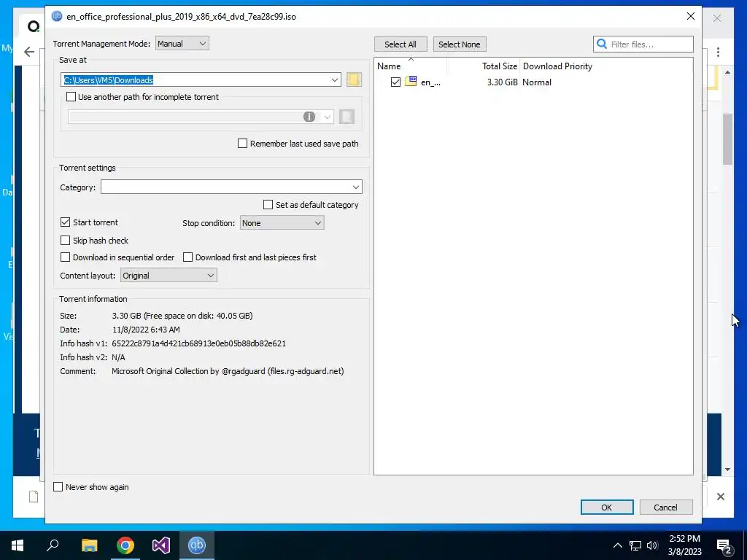
Task: Click the Comment text about rgadguard
Action: point(228,371)
